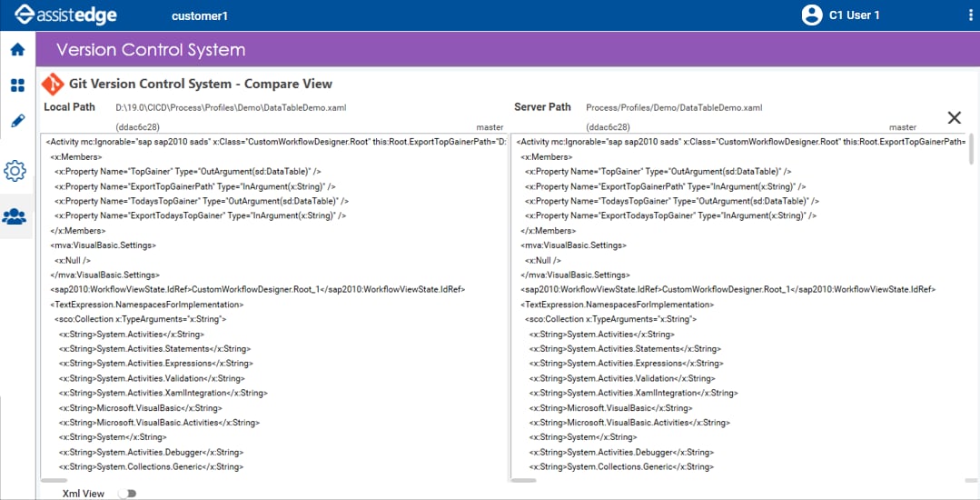
Task: Close the Compare View panel
Action: click(954, 117)
